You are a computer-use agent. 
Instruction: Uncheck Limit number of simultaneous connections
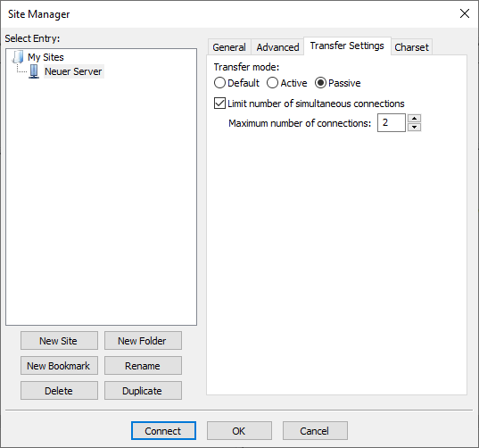tap(219, 104)
